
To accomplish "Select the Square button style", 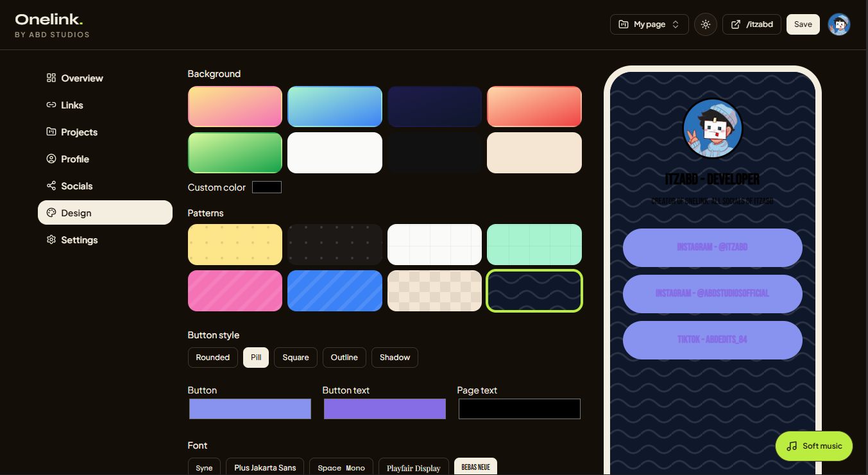I will pyautogui.click(x=296, y=358).
